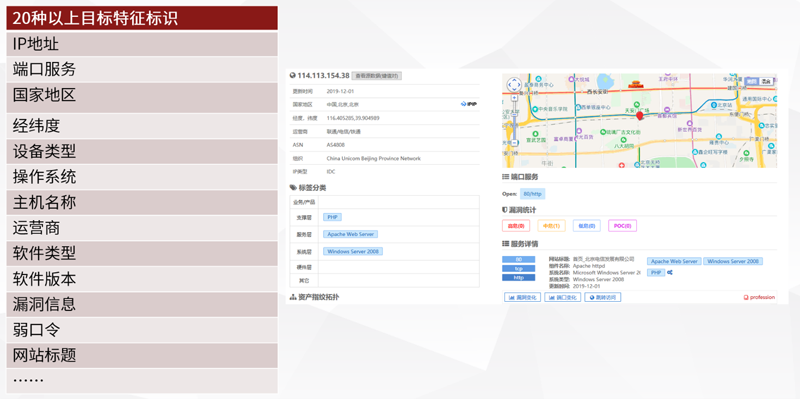Image resolution: width=800 pixels, height=399 pixels.
Task: Click China Unicom Beijing Province Network text
Action: click(x=373, y=159)
